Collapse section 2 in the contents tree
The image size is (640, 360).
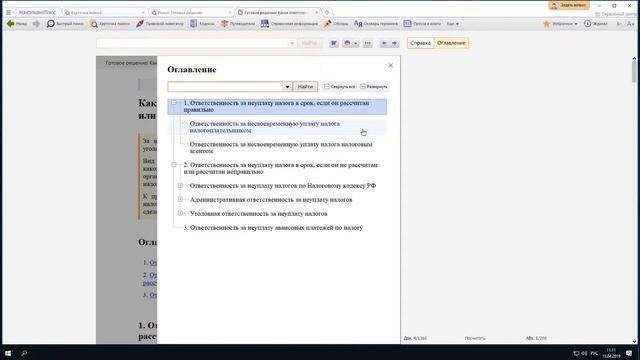pos(174,164)
